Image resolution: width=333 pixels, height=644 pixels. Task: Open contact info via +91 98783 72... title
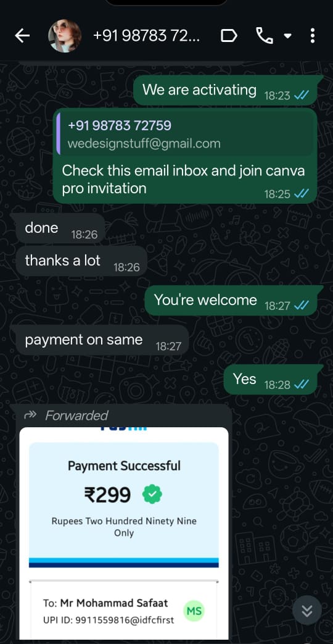coord(146,36)
